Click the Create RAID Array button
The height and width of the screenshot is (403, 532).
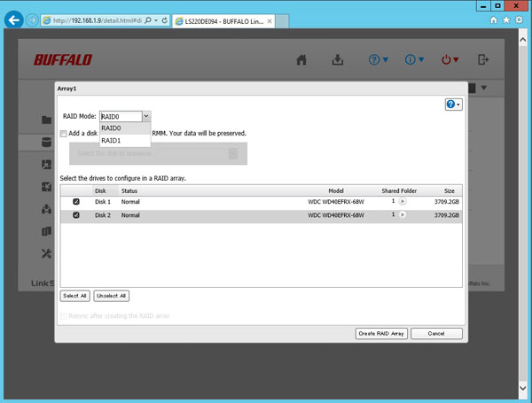tap(381, 334)
